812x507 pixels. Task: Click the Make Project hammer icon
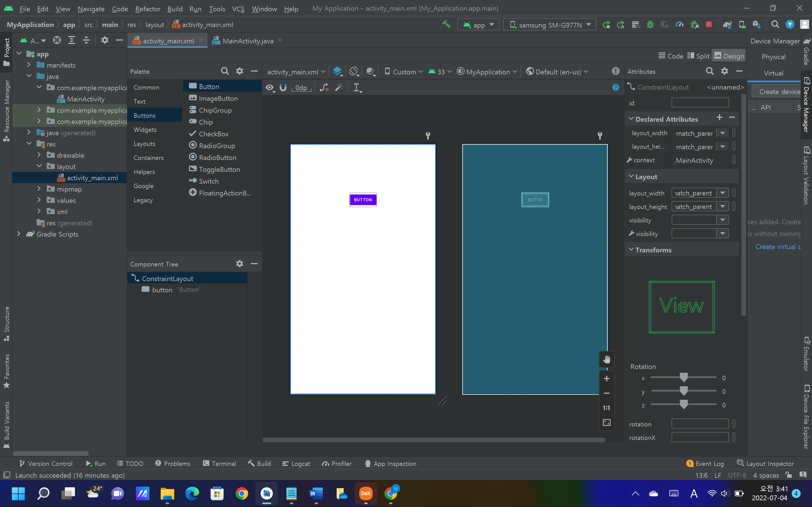click(446, 25)
